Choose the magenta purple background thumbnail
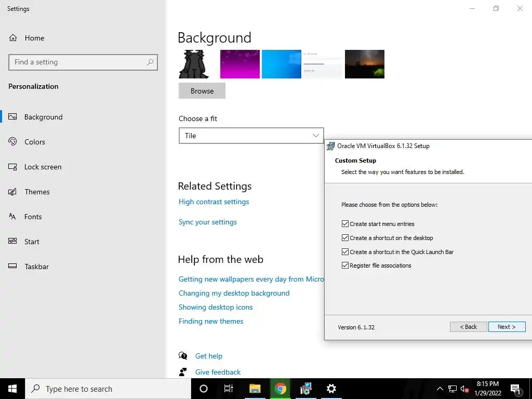The width and height of the screenshot is (532, 399). (240, 64)
